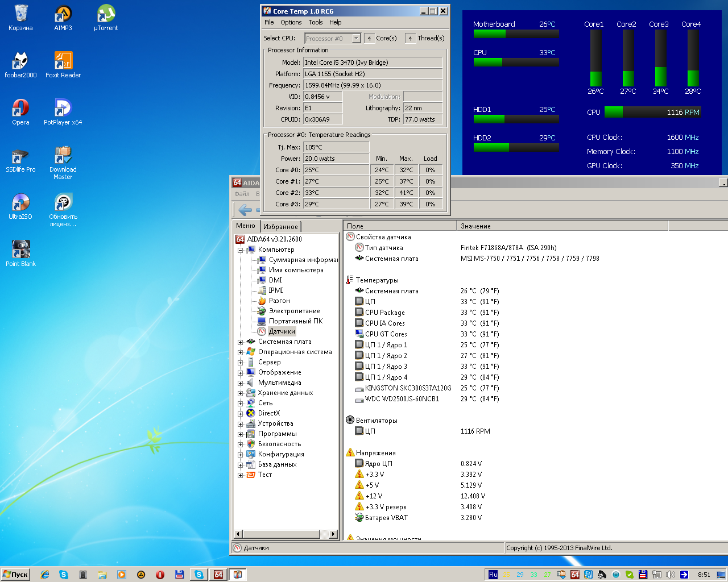Viewport: 728px width, 582px height.
Task: Open the Point Blank desktop shortcut
Action: [20, 253]
